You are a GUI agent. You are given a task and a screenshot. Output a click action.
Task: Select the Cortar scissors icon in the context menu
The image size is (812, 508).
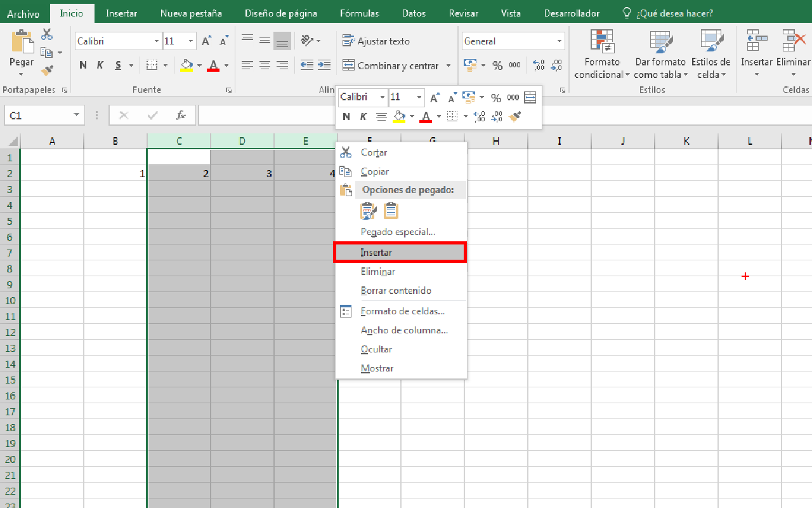(x=346, y=152)
